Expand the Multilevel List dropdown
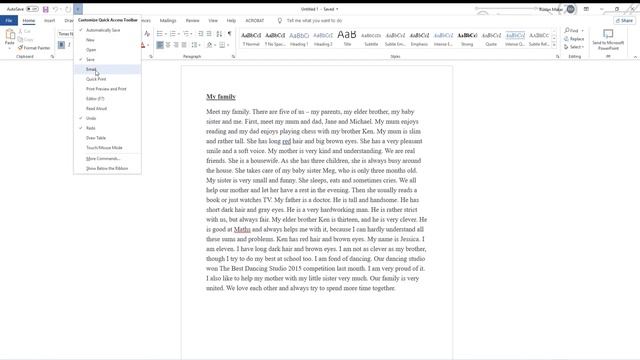 pyautogui.click(x=192, y=33)
